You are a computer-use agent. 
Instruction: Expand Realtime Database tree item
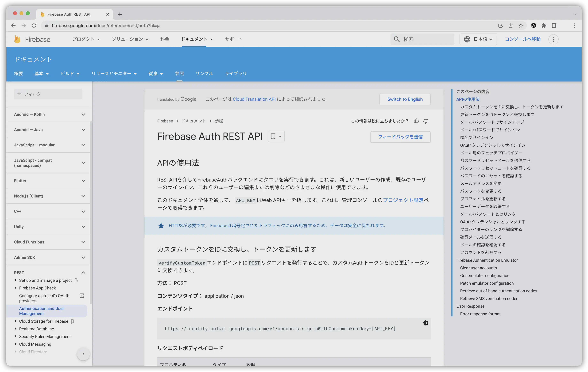click(16, 329)
